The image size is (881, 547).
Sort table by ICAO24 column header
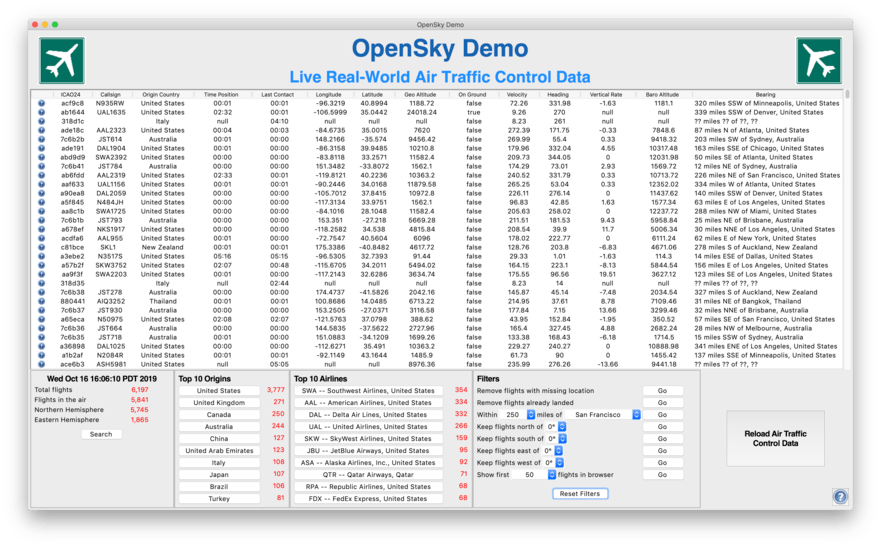(x=71, y=94)
